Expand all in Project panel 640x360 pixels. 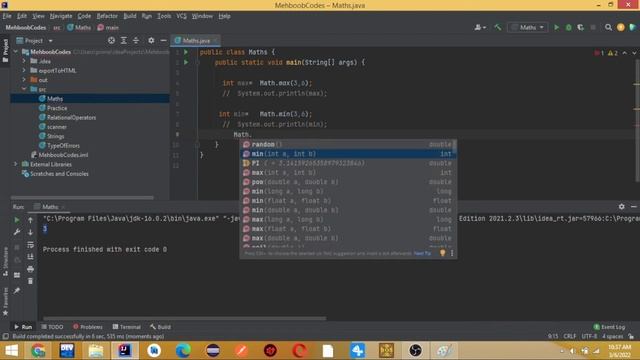coord(124,40)
